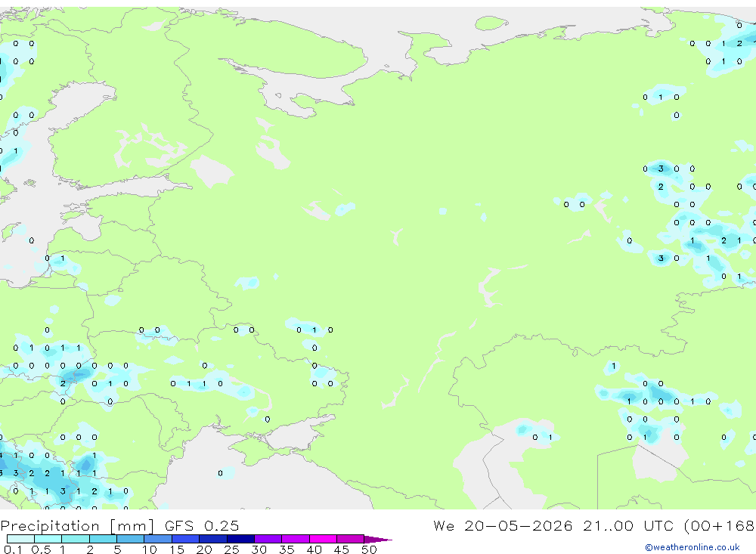
Task: Click the '45' legend scale label
Action: (x=342, y=549)
